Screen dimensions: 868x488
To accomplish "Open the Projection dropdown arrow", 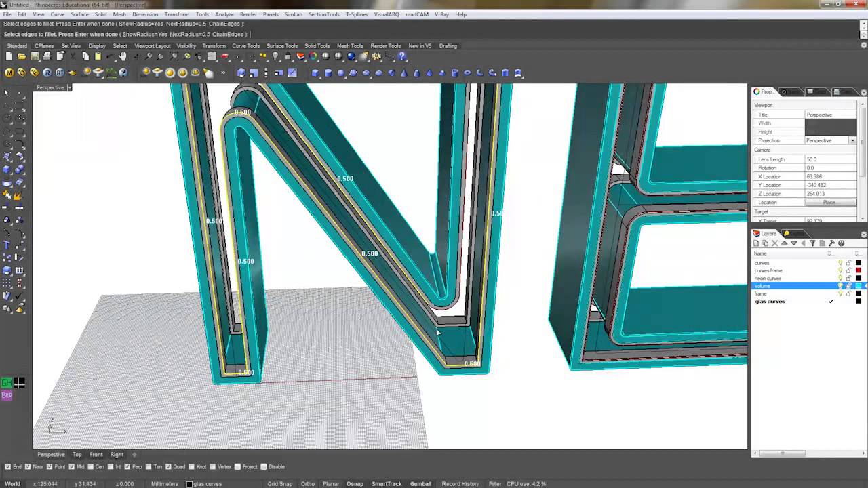I will tap(852, 140).
